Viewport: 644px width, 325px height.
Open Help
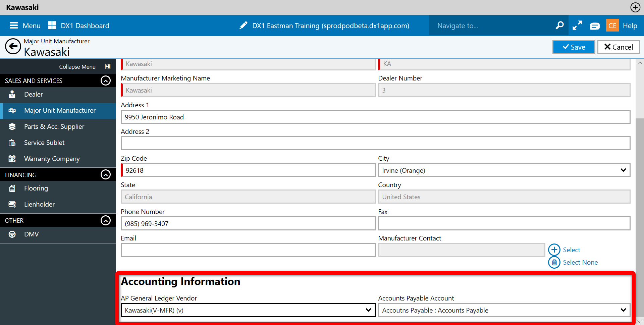pyautogui.click(x=630, y=25)
